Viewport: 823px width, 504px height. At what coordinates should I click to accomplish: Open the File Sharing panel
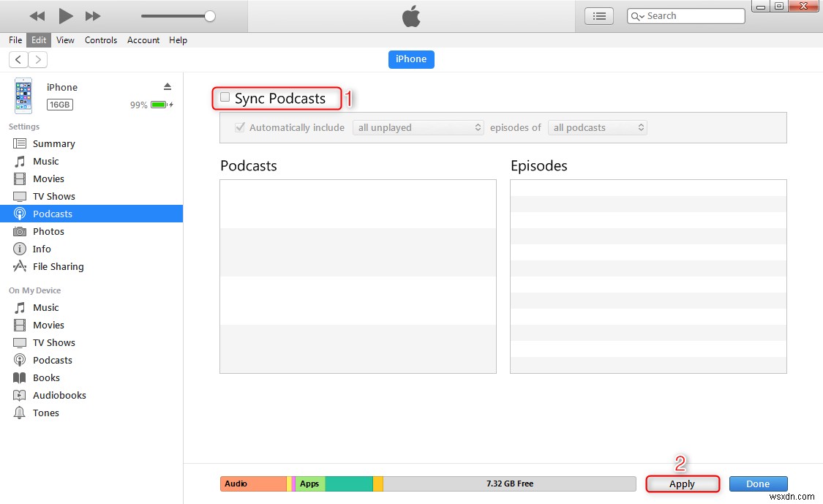coord(58,266)
